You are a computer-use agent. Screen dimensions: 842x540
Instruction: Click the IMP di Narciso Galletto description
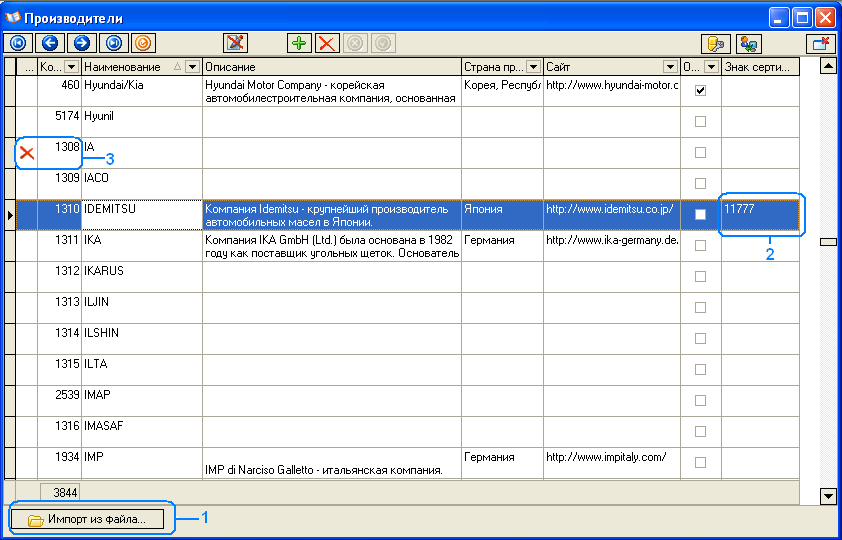click(x=332, y=463)
